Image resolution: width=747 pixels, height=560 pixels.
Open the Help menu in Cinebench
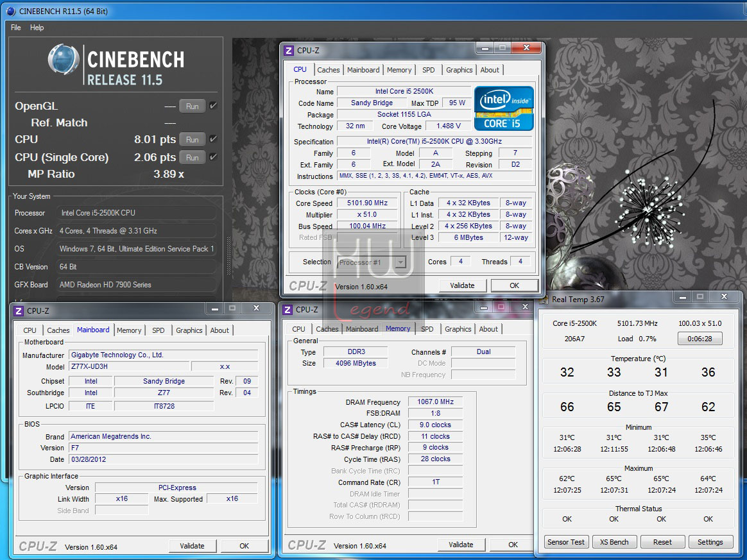coord(37,28)
